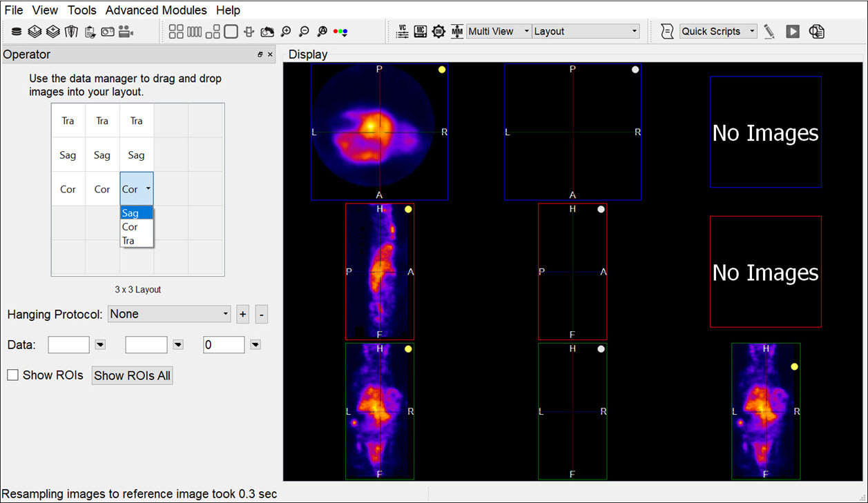Select the four-square grid layout icon
The width and height of the screenshot is (868, 503).
pyautogui.click(x=176, y=32)
